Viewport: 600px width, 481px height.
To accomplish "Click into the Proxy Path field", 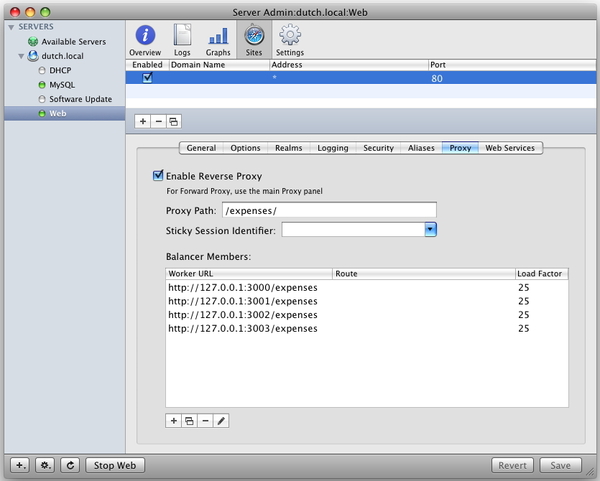I will point(329,210).
